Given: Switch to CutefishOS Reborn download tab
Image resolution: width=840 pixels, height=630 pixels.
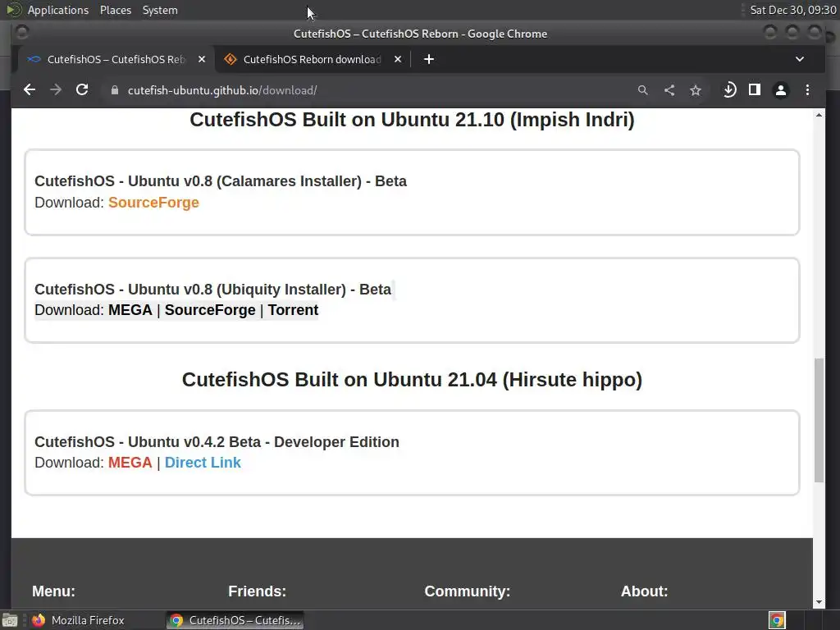Looking at the screenshot, I should coord(313,59).
